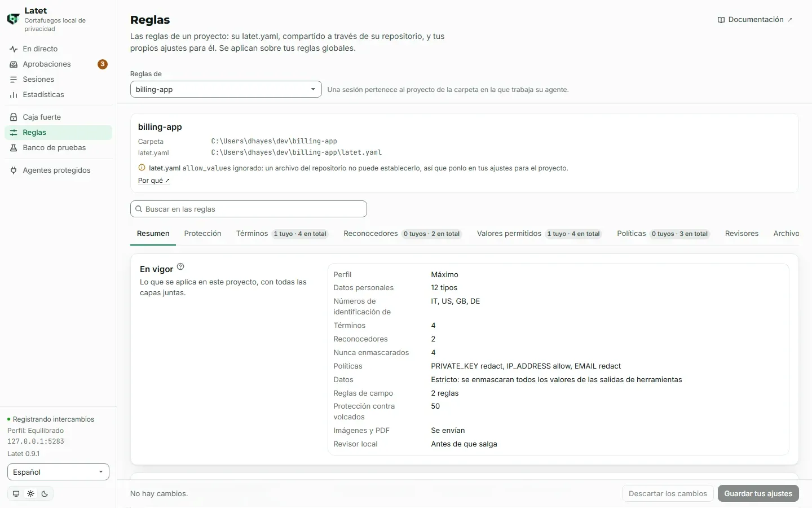Switch to the Resumen tab
This screenshot has width=812, height=508.
153,234
